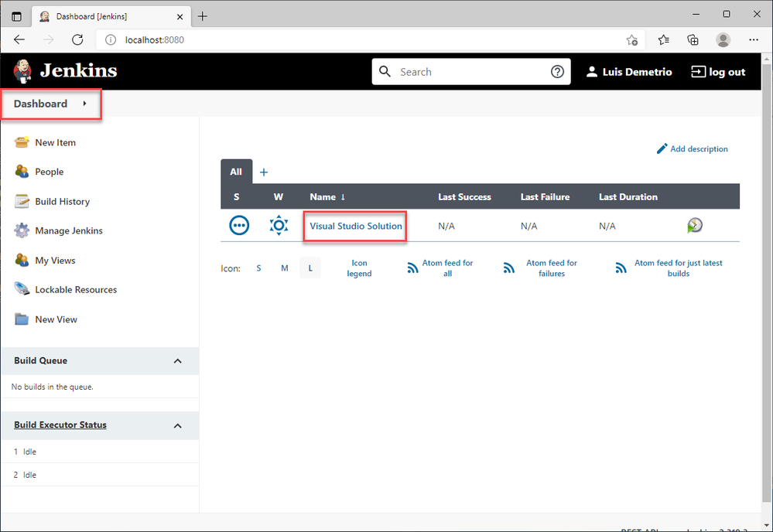Image resolution: width=773 pixels, height=532 pixels.
Task: Sort the table by Name column
Action: click(x=327, y=196)
